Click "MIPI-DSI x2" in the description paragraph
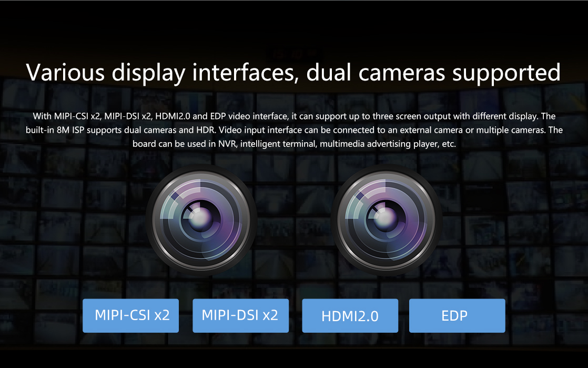 pos(127,116)
